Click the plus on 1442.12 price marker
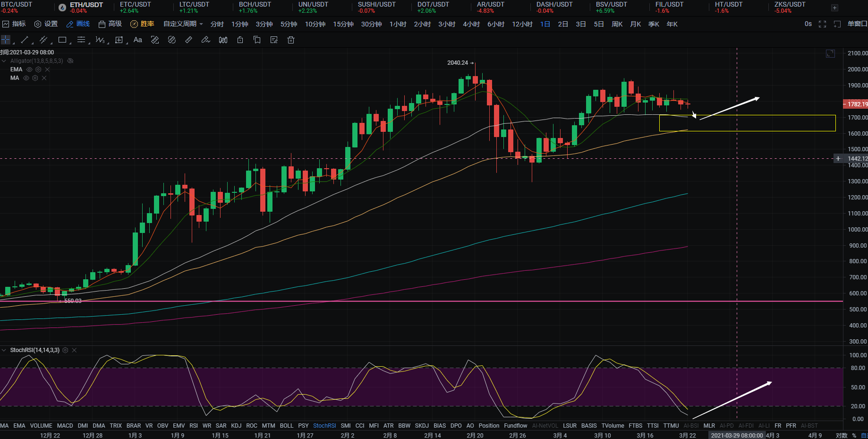868x439 pixels. coord(838,159)
